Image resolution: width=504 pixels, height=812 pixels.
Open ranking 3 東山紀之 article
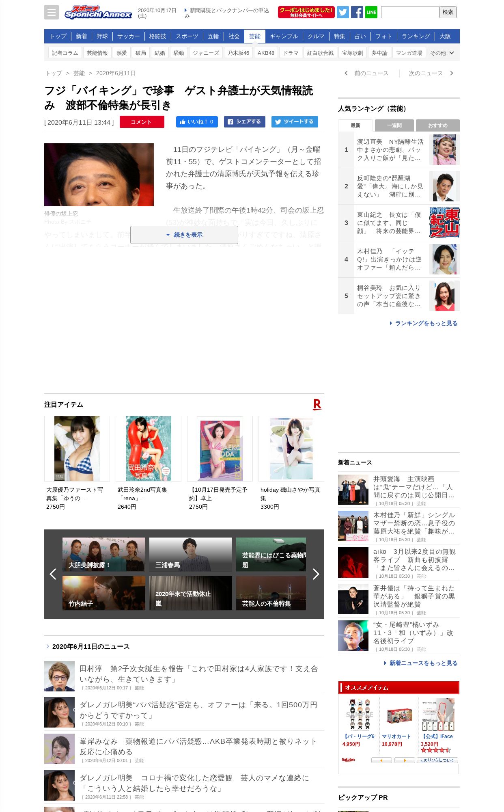click(x=399, y=223)
